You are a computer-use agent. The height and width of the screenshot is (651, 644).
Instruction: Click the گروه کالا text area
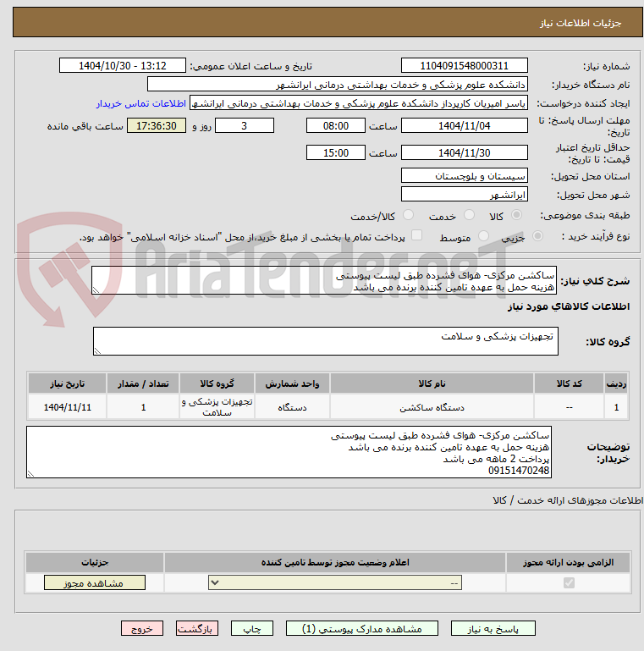click(x=326, y=341)
